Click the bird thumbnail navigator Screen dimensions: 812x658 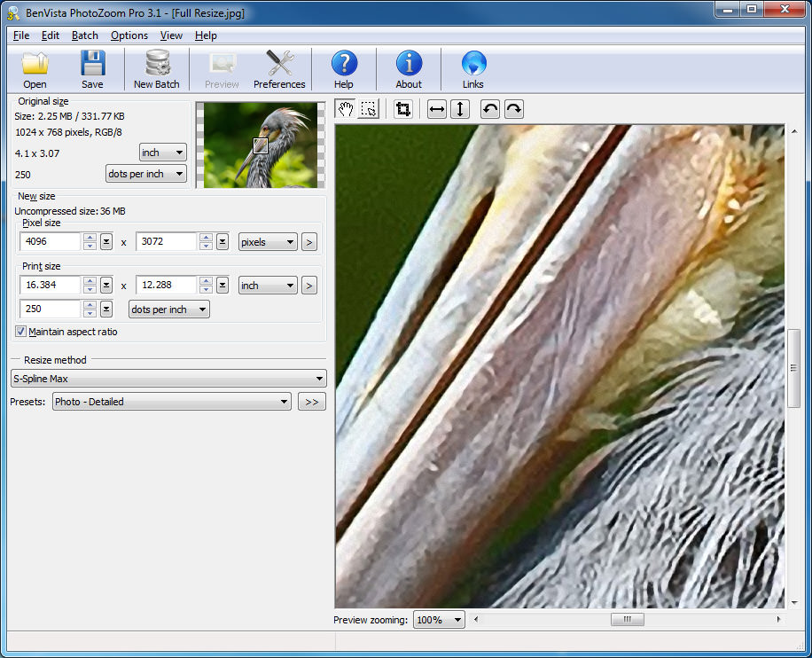[x=259, y=144]
